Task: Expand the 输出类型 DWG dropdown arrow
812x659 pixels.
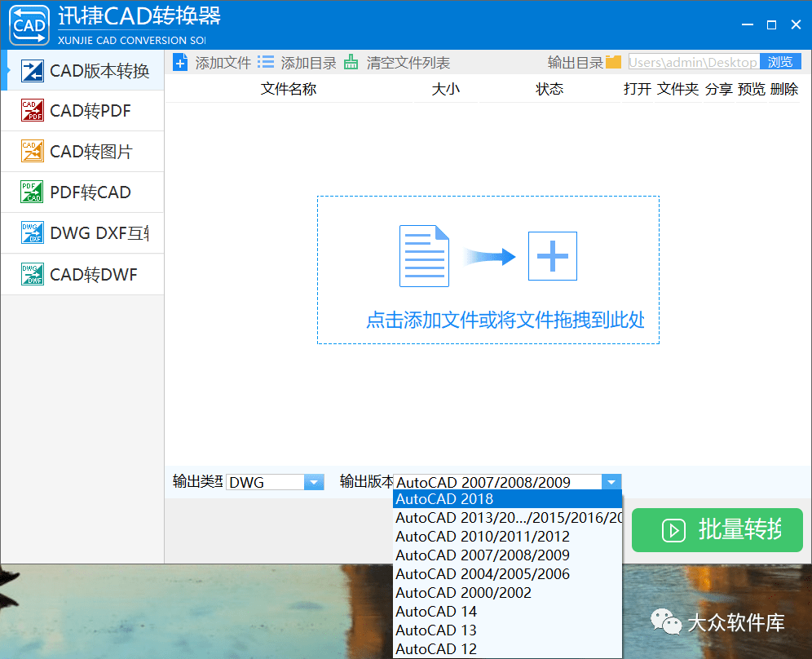Action: click(314, 482)
